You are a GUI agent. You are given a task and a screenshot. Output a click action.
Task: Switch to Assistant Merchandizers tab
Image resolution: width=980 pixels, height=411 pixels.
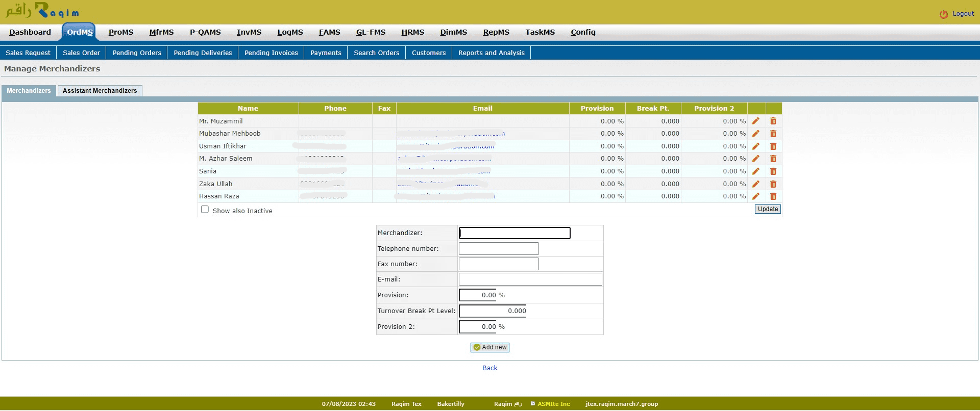point(100,91)
